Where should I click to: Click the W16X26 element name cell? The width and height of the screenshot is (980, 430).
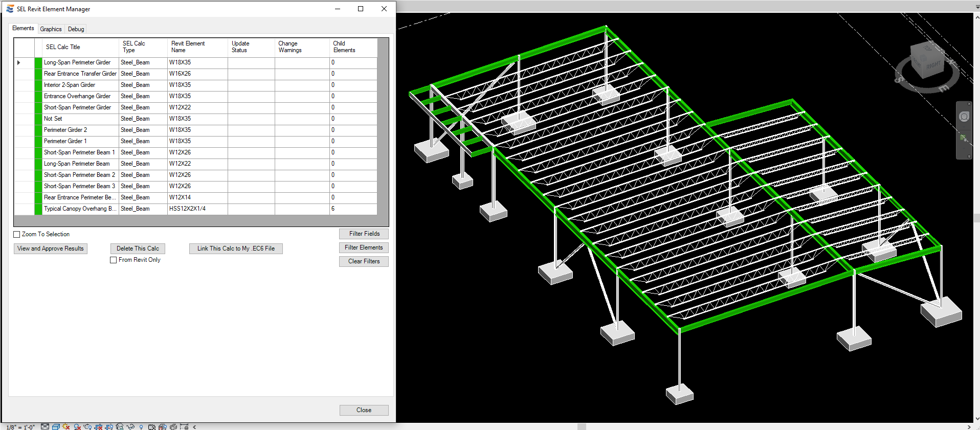197,74
